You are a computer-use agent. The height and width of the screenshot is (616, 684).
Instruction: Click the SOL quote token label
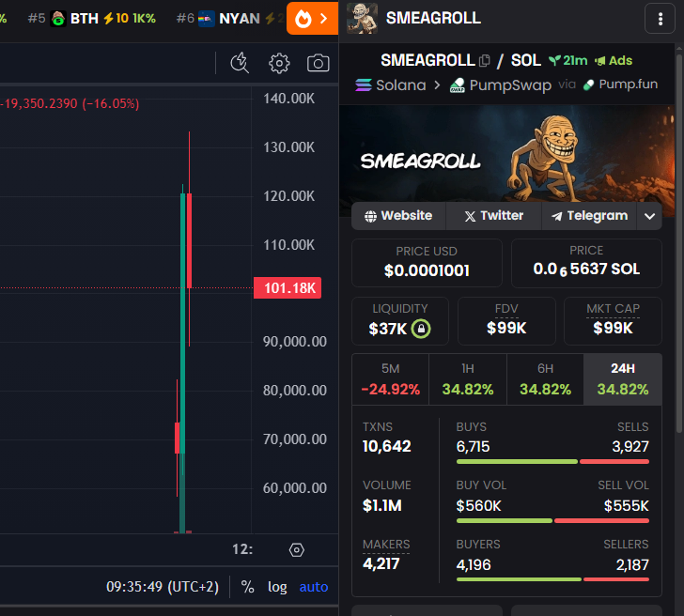[x=526, y=61]
